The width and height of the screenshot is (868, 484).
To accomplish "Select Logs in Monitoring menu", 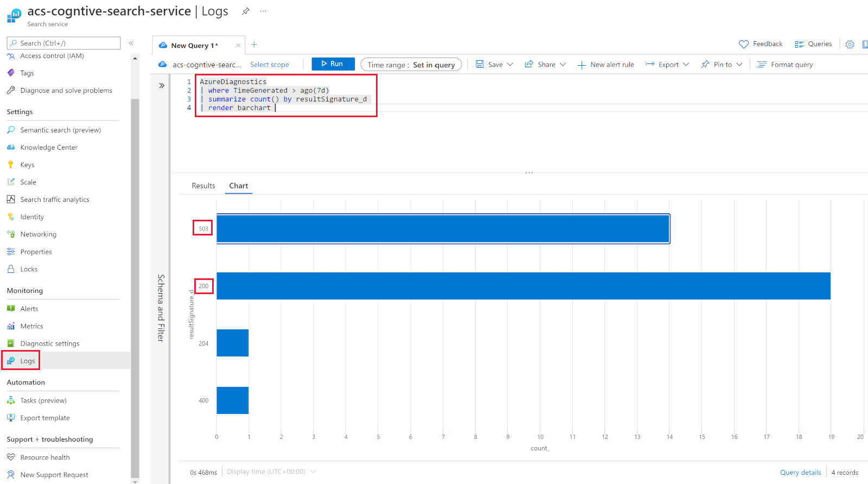I will (28, 361).
